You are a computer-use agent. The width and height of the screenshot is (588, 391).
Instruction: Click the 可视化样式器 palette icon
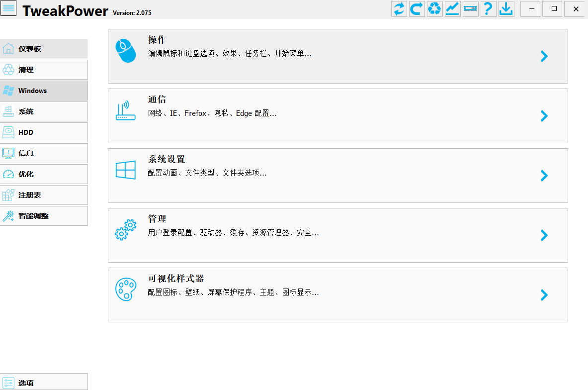(x=125, y=289)
